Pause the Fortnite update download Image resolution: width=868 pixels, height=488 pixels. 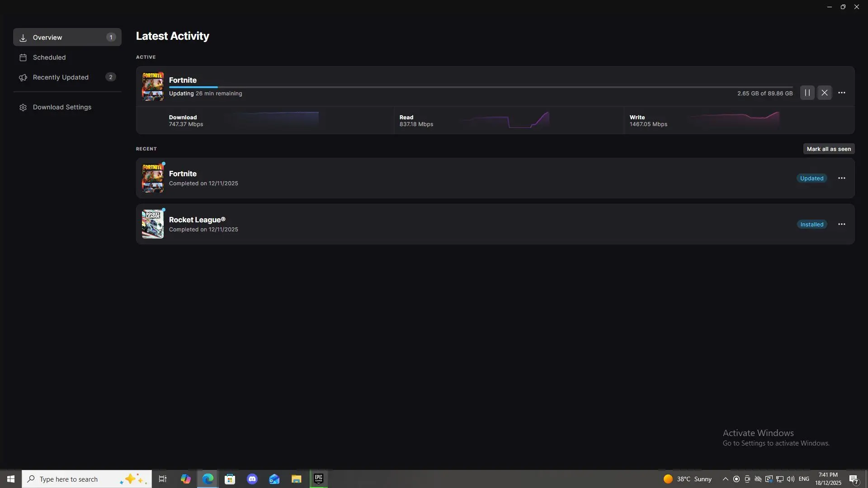[807, 93]
